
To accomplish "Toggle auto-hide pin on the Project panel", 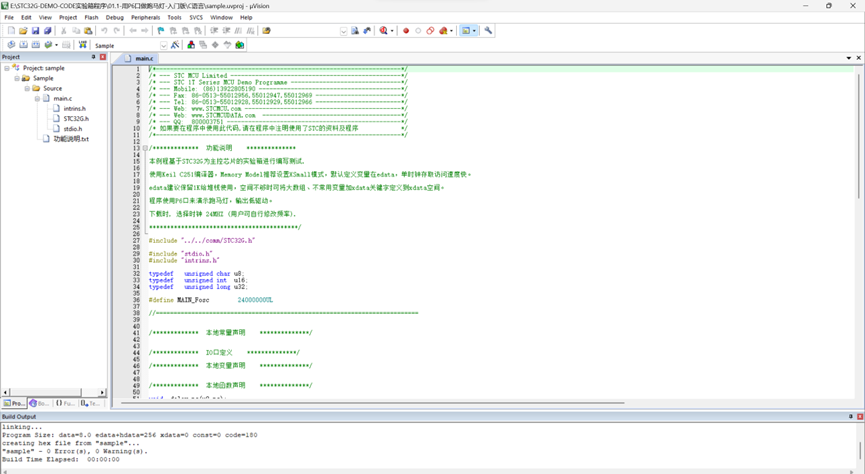I will 93,57.
